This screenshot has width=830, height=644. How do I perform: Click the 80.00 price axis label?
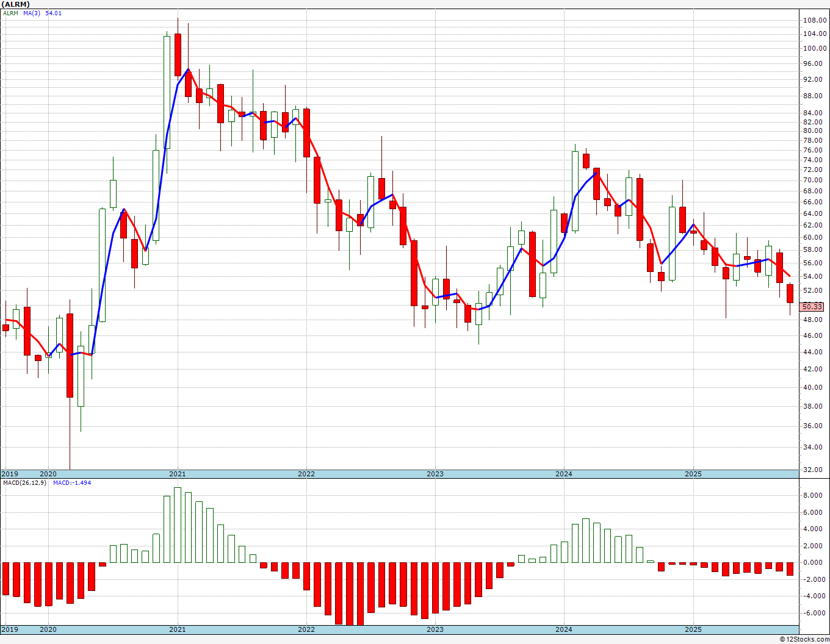coord(815,131)
